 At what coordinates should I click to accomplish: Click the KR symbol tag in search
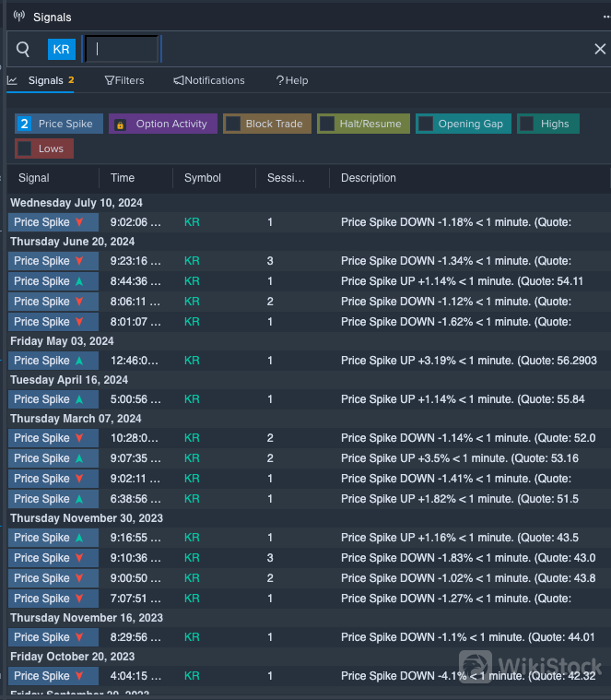pos(62,49)
